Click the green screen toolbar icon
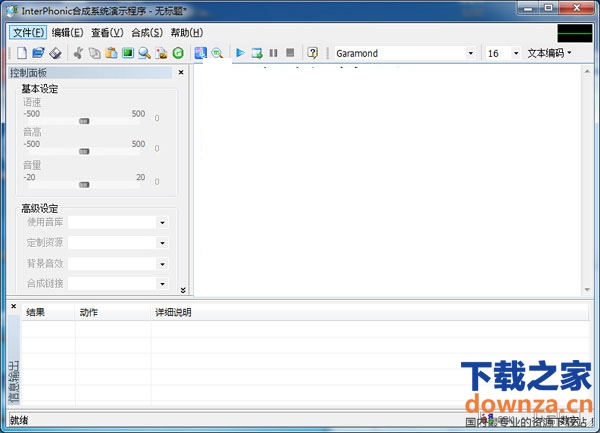Screen dimensions: 600x433 [x=128, y=53]
